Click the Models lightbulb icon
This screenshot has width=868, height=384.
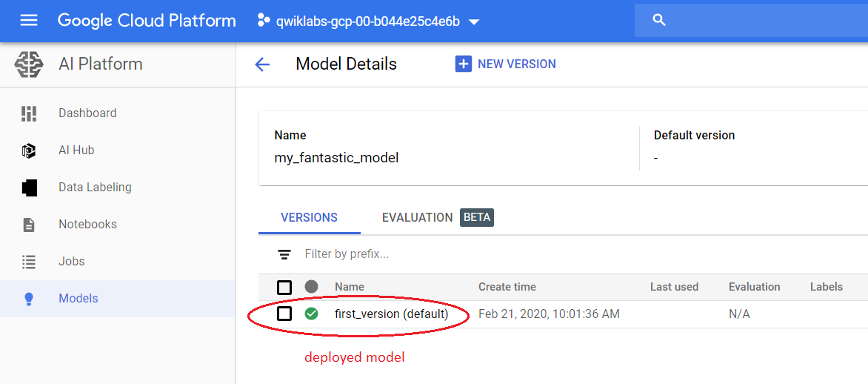point(29,299)
